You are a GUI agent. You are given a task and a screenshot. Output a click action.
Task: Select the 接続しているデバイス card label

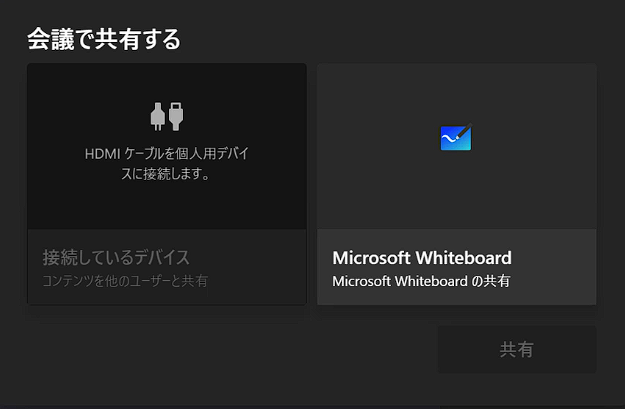[116, 257]
